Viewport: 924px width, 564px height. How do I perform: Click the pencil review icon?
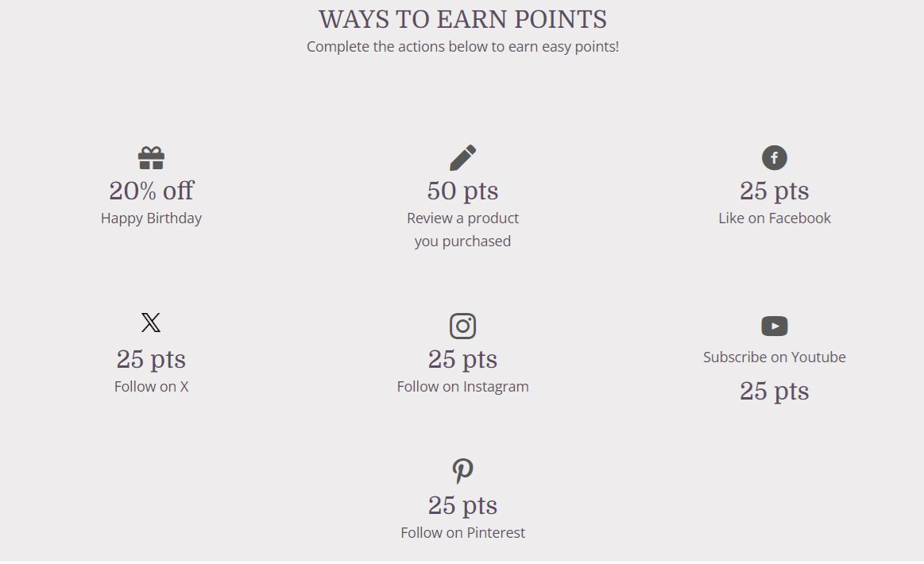pyautogui.click(x=462, y=157)
